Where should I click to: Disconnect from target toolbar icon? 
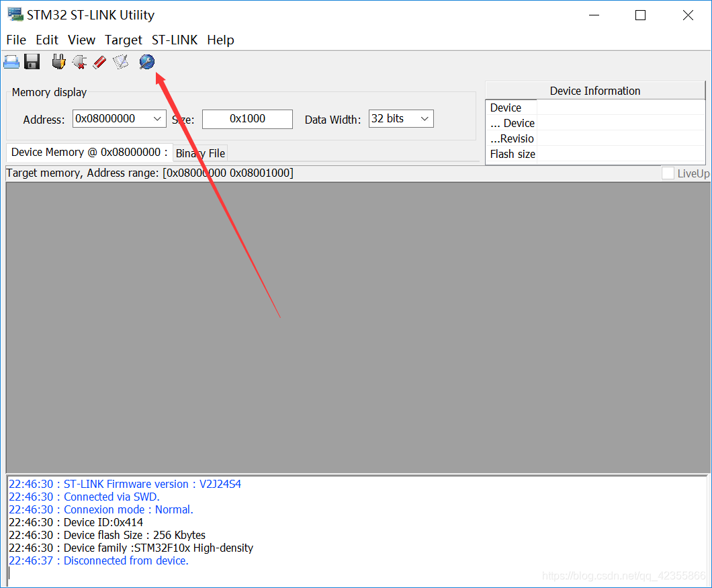tap(79, 62)
